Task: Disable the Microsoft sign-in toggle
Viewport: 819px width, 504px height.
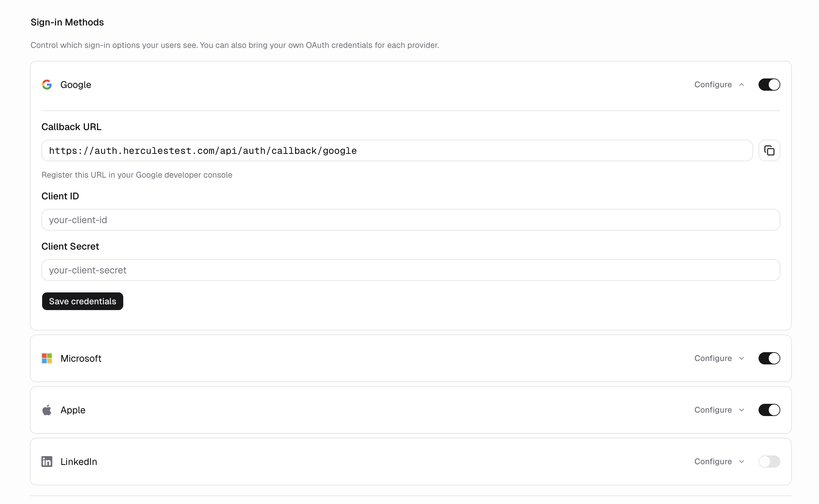Action: 769,358
